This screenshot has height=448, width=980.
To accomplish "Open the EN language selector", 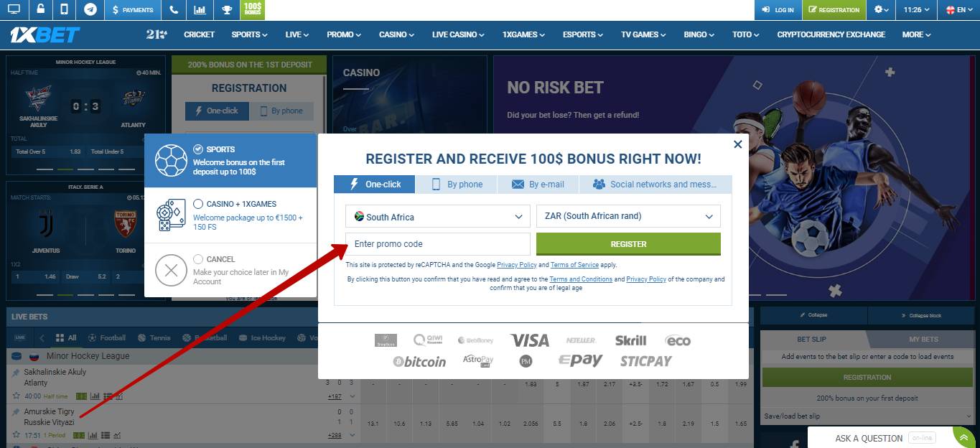I will [960, 10].
